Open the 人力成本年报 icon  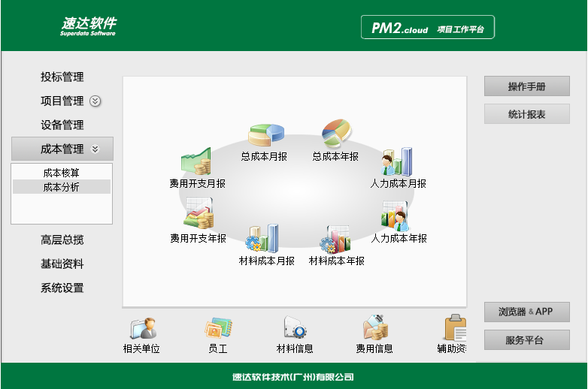(395, 216)
